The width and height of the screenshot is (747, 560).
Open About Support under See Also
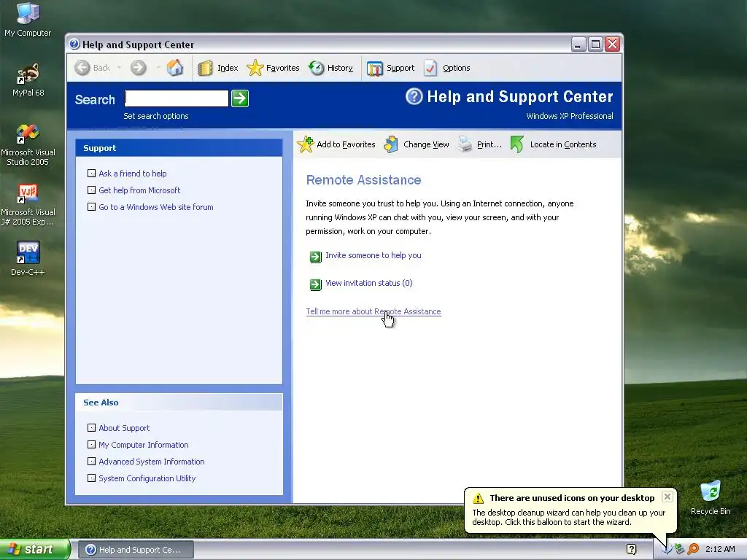(x=124, y=428)
